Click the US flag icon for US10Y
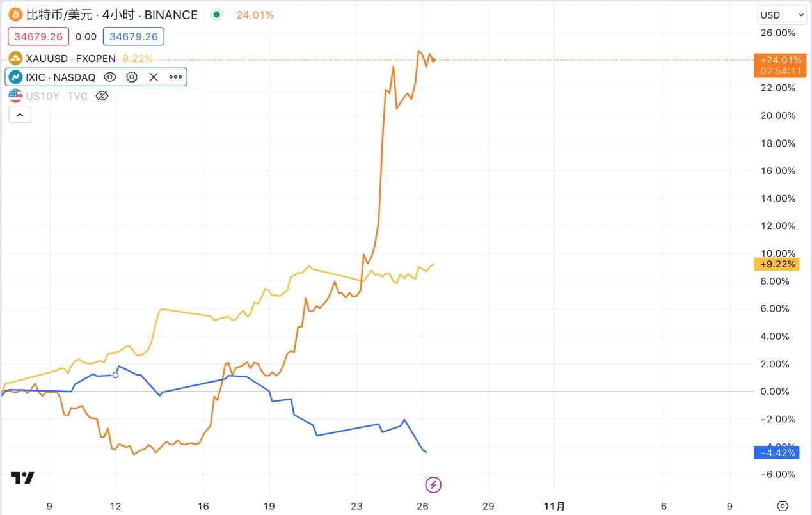Viewport: 812px width, 515px height. 15,96
